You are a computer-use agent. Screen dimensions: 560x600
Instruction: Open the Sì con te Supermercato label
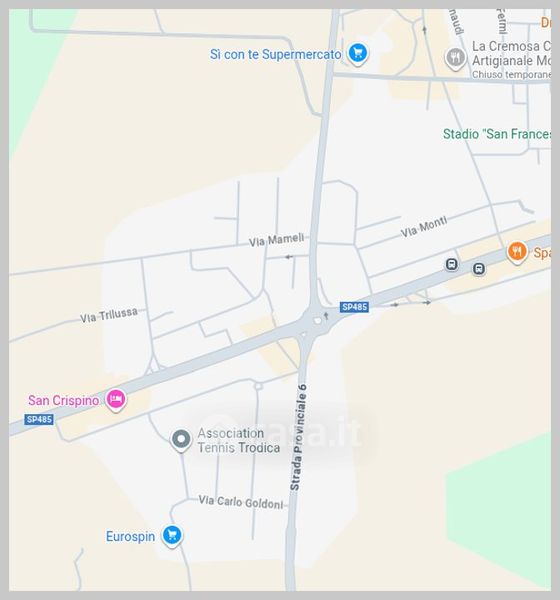pos(276,54)
